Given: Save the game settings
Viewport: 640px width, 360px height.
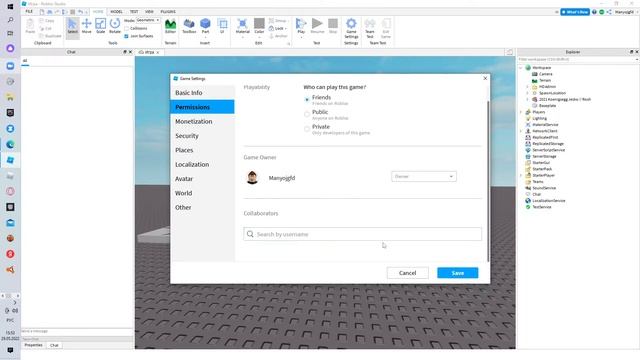Looking at the screenshot, I should 458,273.
